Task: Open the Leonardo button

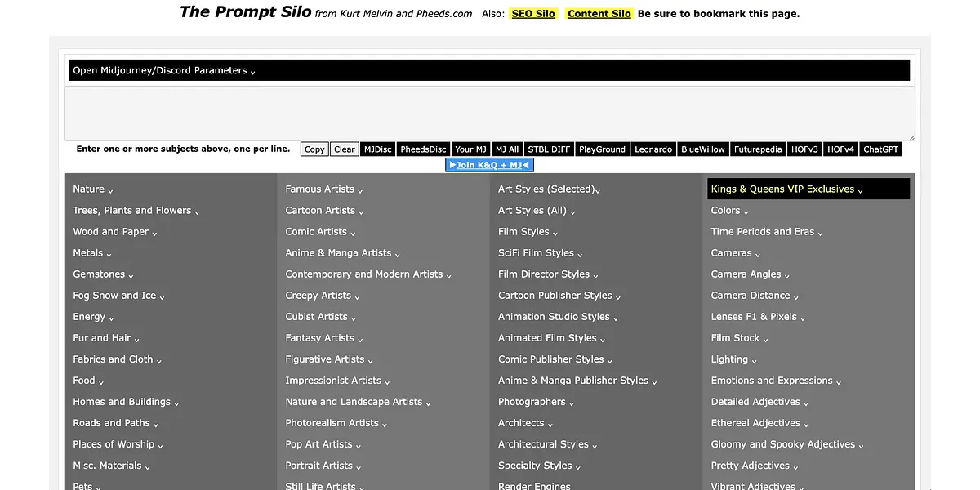Action: click(x=653, y=149)
